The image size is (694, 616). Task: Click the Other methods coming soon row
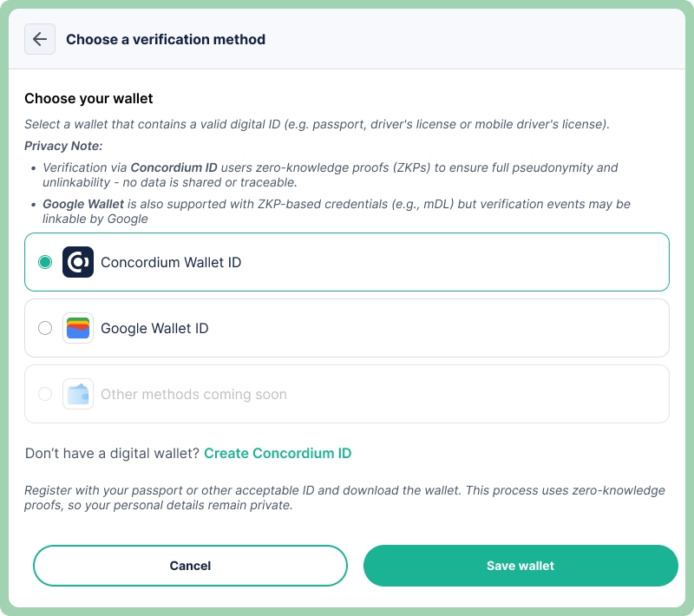click(347, 394)
